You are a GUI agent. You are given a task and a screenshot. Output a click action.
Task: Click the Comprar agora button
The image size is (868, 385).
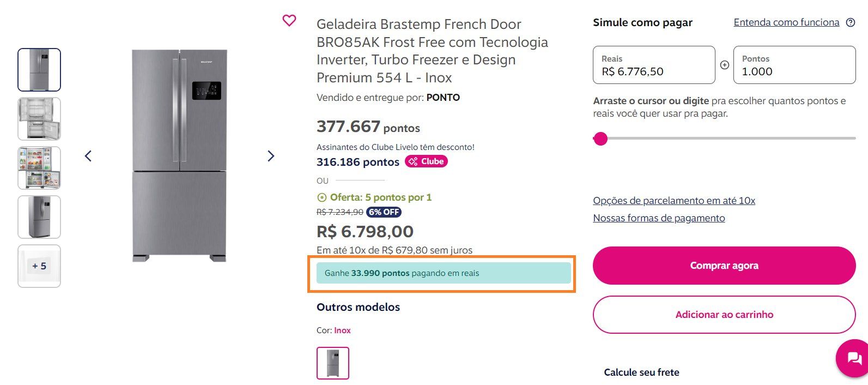coord(724,266)
